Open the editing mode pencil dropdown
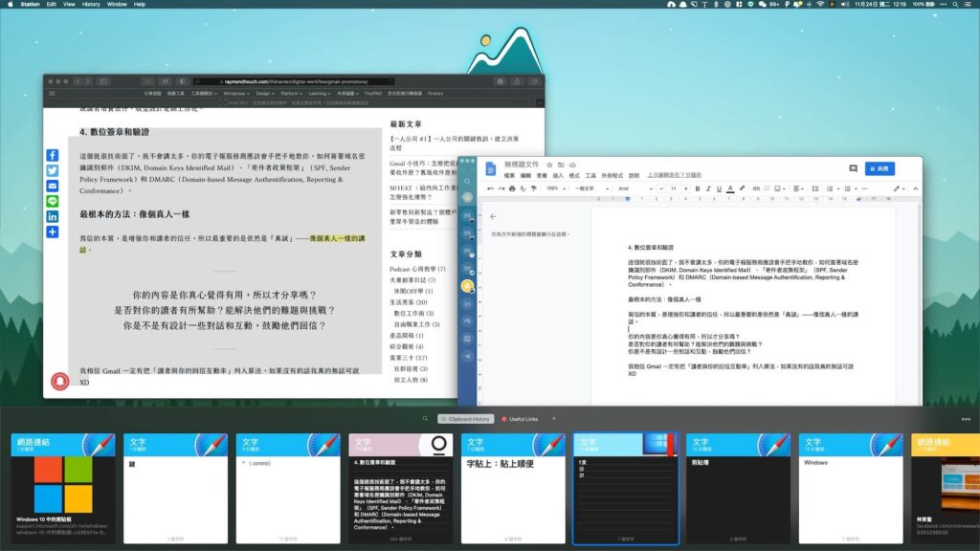 pyautogui.click(x=898, y=188)
